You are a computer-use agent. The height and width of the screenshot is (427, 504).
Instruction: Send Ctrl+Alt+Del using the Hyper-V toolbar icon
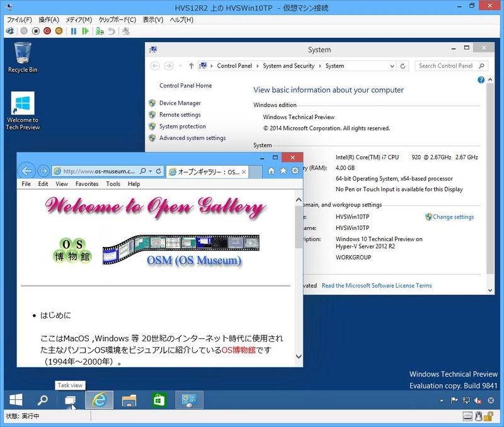[10, 31]
